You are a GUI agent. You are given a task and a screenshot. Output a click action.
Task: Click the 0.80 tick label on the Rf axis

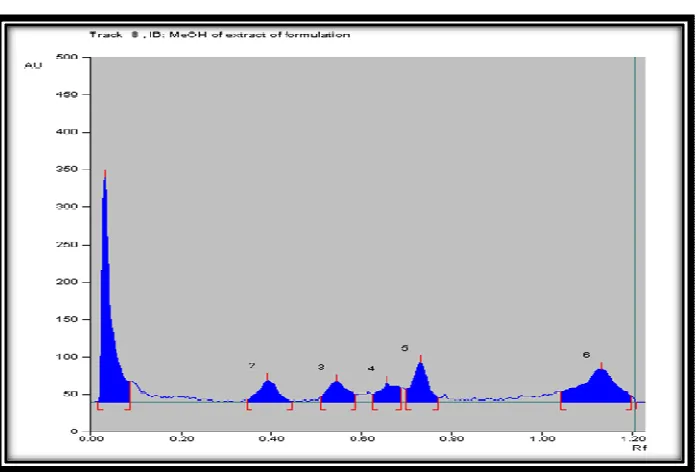pyautogui.click(x=452, y=439)
